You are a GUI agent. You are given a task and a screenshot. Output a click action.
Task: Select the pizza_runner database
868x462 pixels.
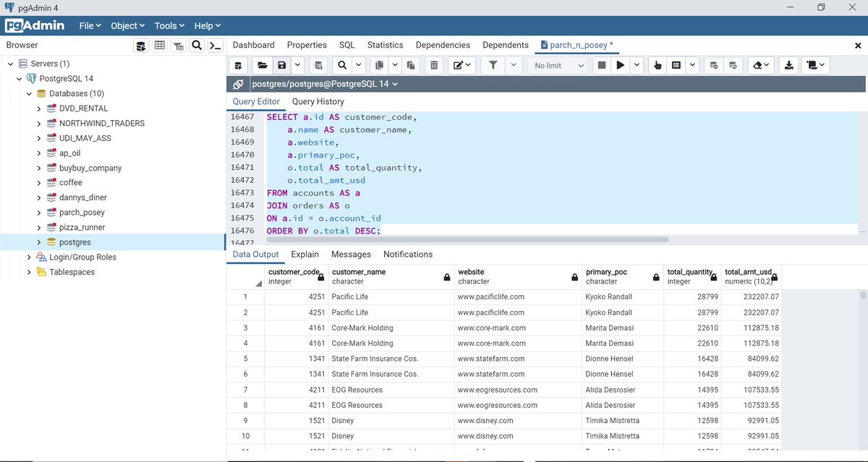click(82, 227)
